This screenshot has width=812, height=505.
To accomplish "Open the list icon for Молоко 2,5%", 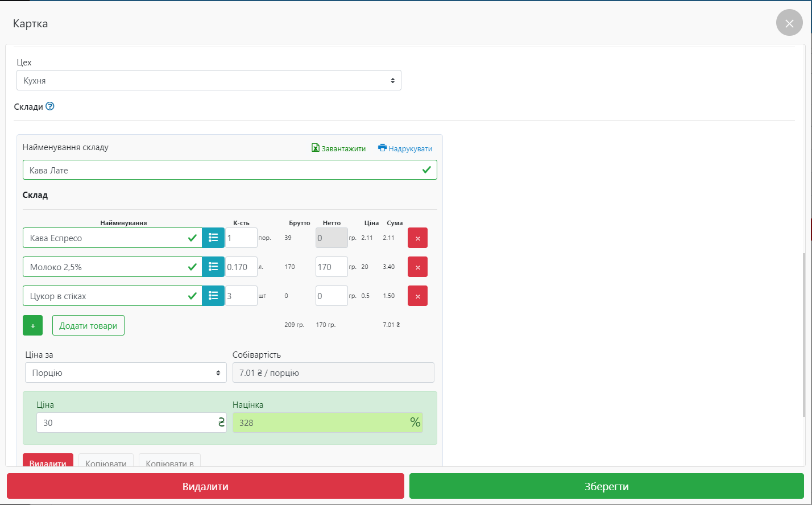I will click(213, 267).
